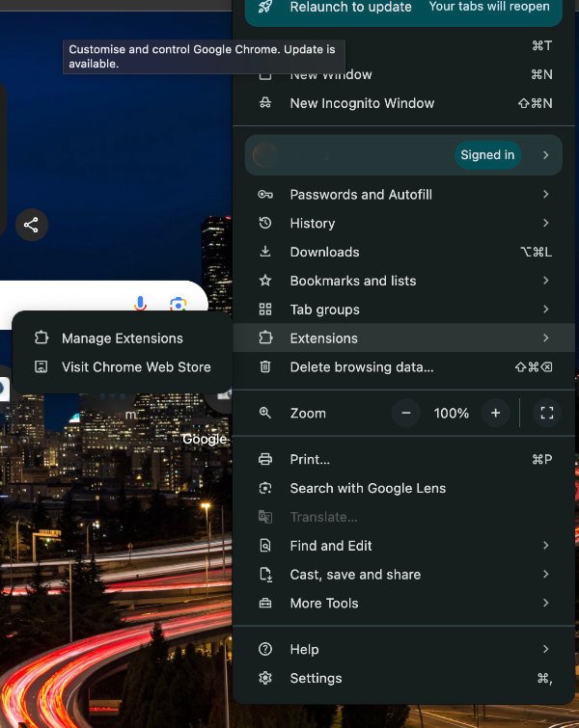Viewport: 579px width, 728px height.
Task: Click the Chrome Web Store icon
Action: click(x=41, y=366)
